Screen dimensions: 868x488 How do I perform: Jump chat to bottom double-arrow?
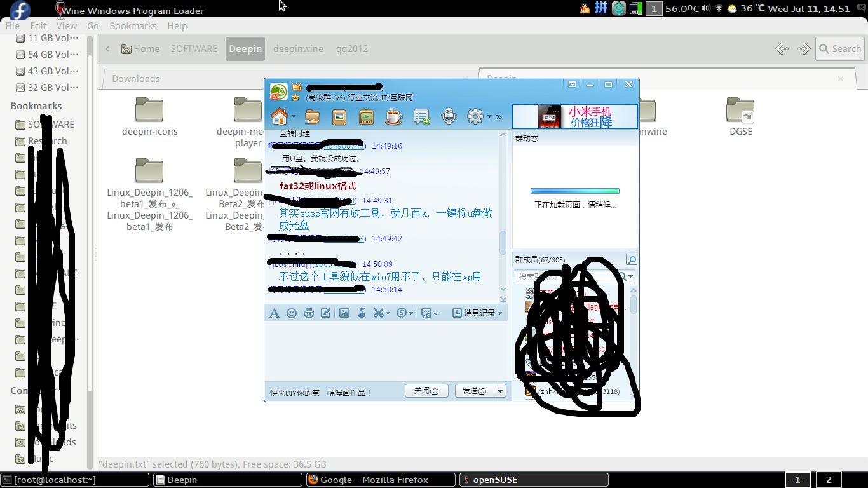[x=503, y=299]
